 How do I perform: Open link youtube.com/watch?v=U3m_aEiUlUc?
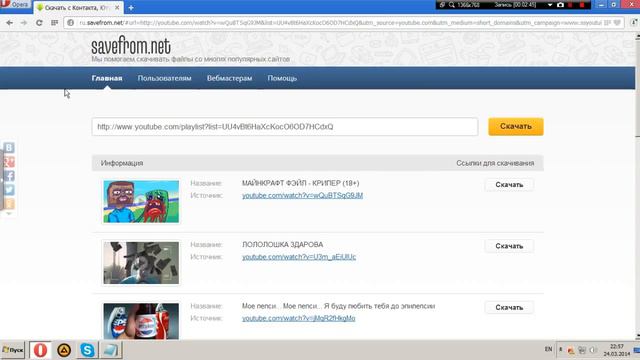click(299, 257)
